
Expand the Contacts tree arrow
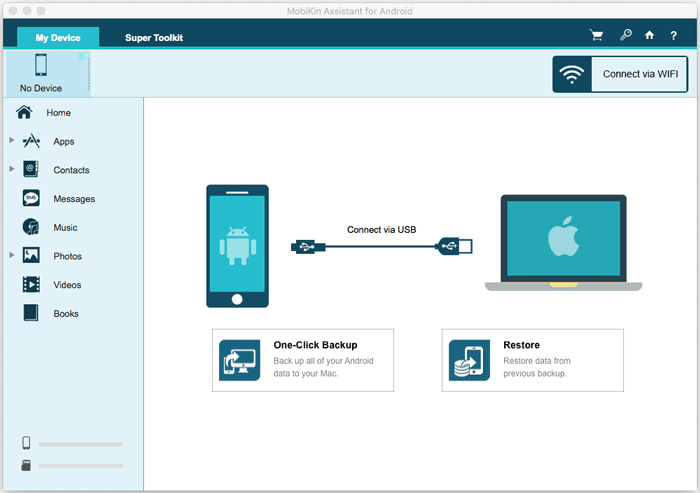(x=12, y=169)
